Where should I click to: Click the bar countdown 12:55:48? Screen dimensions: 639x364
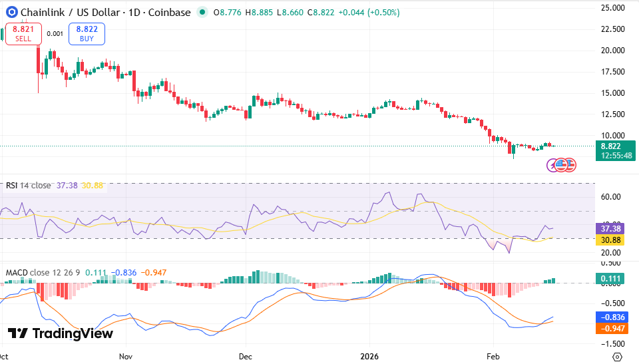(616, 156)
